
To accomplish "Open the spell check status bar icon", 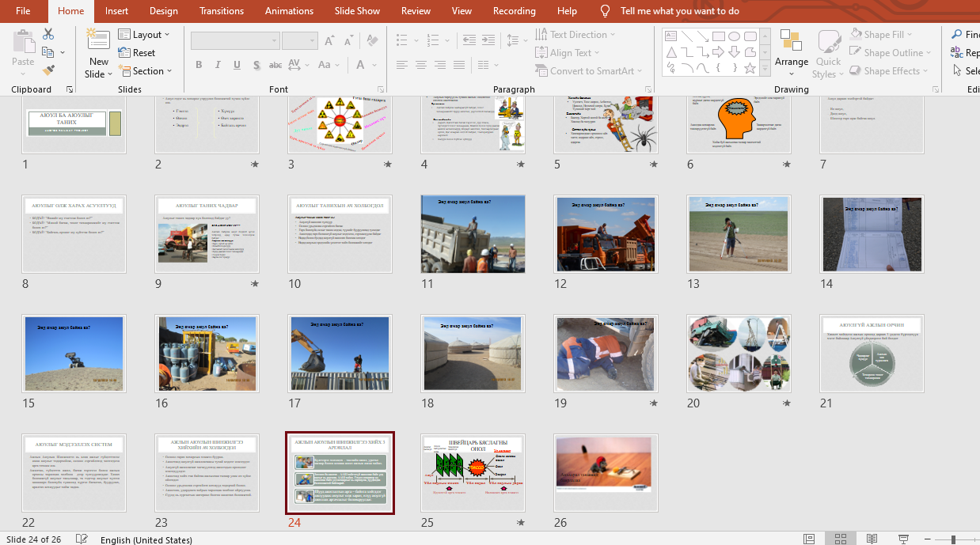I will point(82,539).
